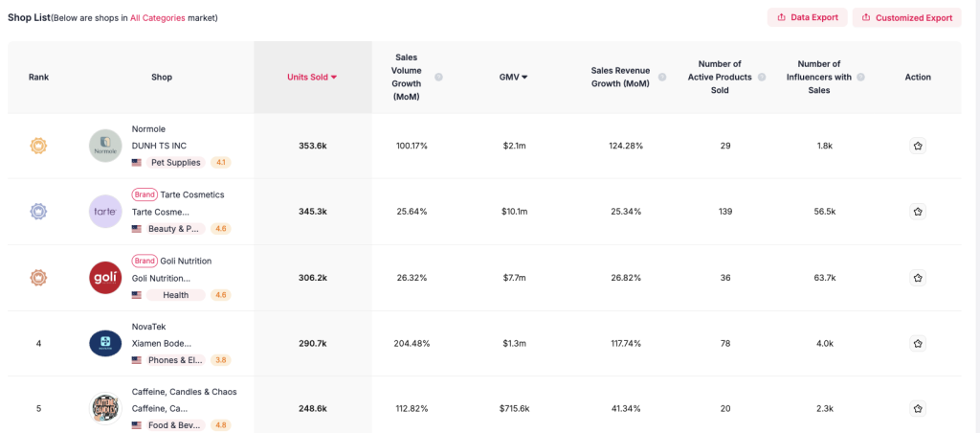Screen dimensions: 980x433
Task: Click info icon beside Sales Revenue Growth
Action: click(661, 77)
